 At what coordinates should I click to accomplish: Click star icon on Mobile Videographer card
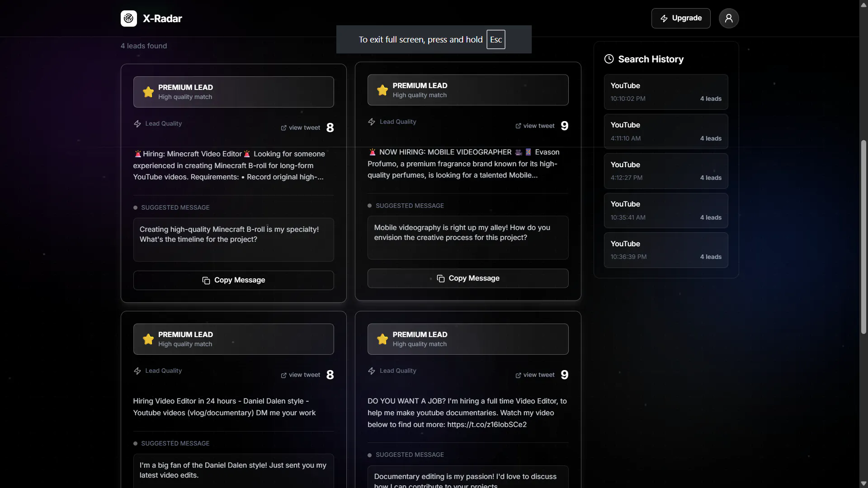(x=382, y=90)
